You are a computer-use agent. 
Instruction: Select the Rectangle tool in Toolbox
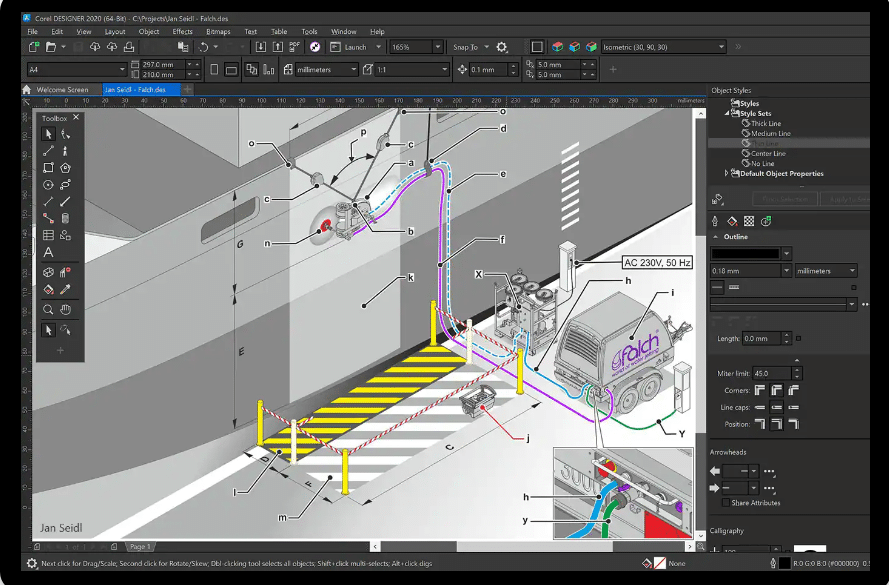click(x=48, y=168)
